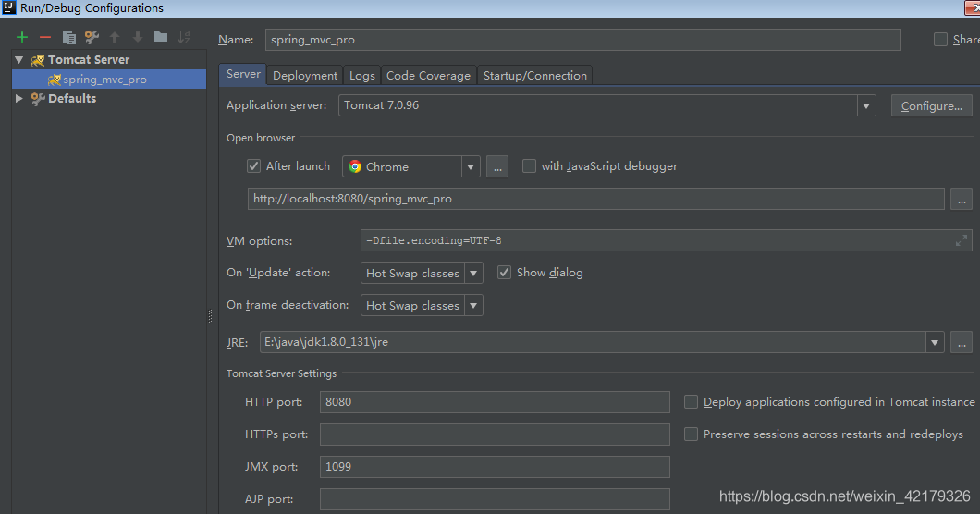The width and height of the screenshot is (980, 514).
Task: Click the localhost URL field
Action: [x=595, y=199]
